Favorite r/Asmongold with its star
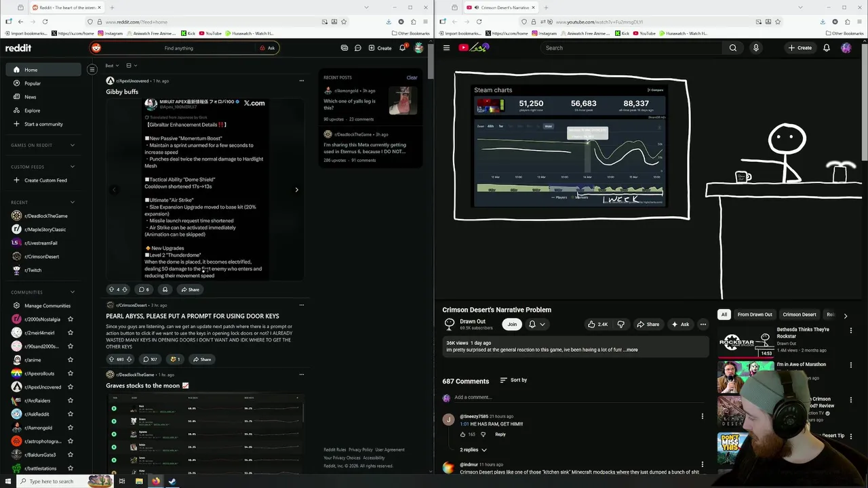 coord(71,428)
